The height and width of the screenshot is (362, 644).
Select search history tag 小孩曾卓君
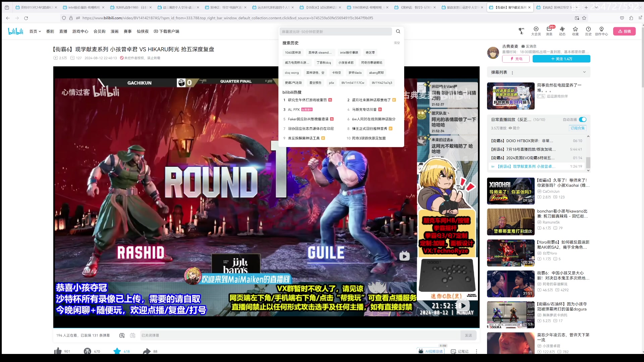pyautogui.click(x=346, y=63)
